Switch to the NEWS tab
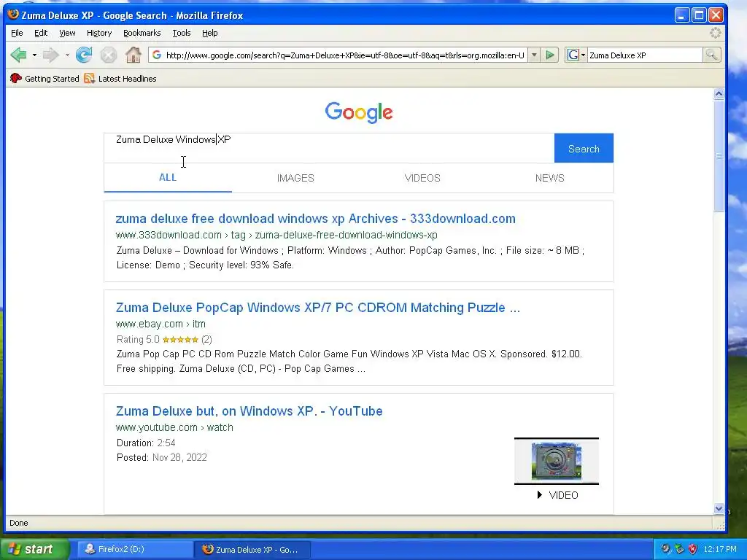The image size is (747, 560). [x=550, y=178]
